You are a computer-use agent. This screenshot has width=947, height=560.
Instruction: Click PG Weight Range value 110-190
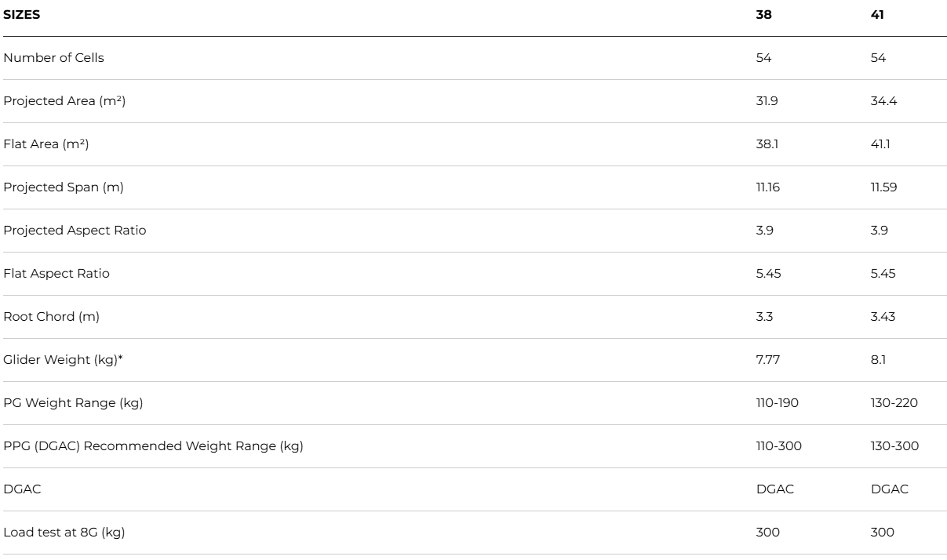click(x=777, y=403)
